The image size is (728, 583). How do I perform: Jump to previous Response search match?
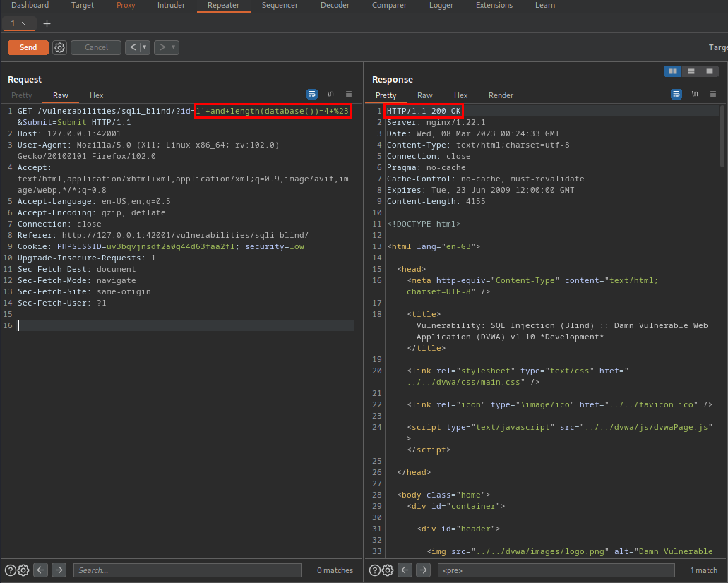coord(405,570)
